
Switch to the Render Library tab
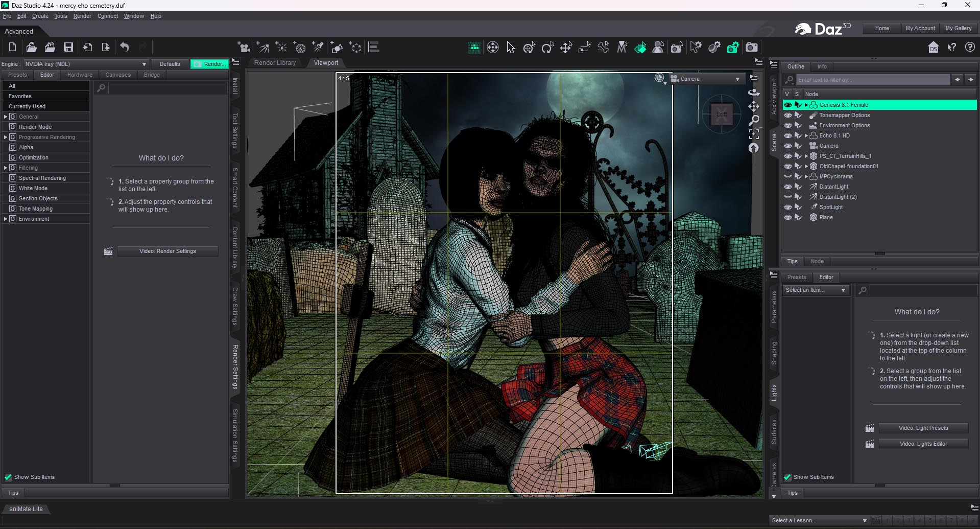pyautogui.click(x=275, y=63)
